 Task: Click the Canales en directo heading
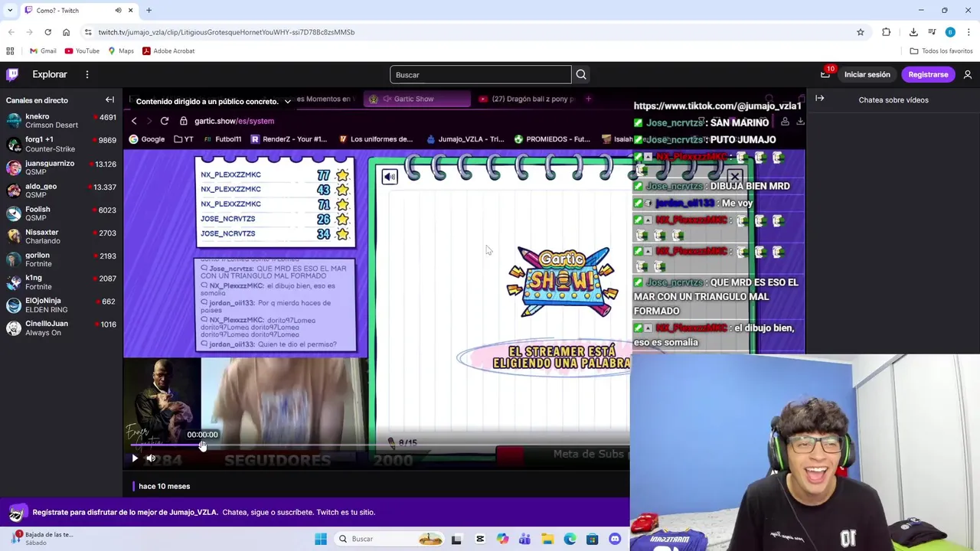pos(37,100)
